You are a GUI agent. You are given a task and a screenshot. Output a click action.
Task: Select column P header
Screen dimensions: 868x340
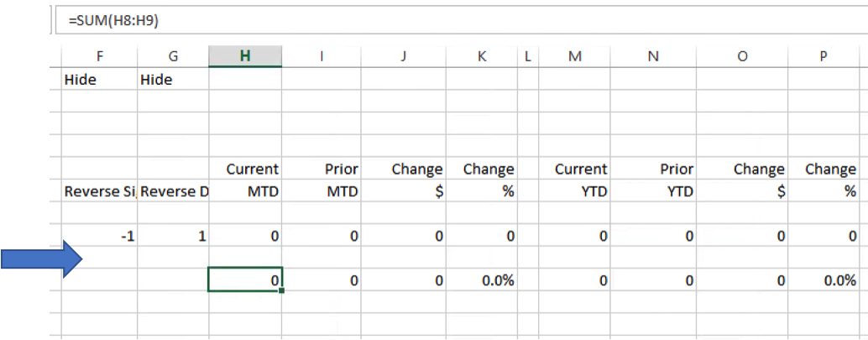click(824, 56)
